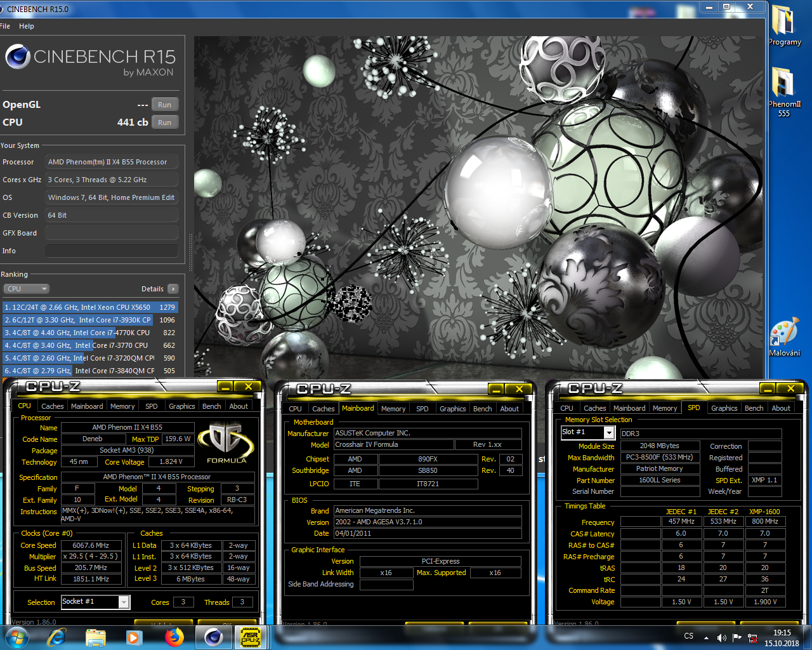Screen dimensions: 812x650
Task: Open Graphics tab in right CPU-Z window
Action: pyautogui.click(x=724, y=408)
